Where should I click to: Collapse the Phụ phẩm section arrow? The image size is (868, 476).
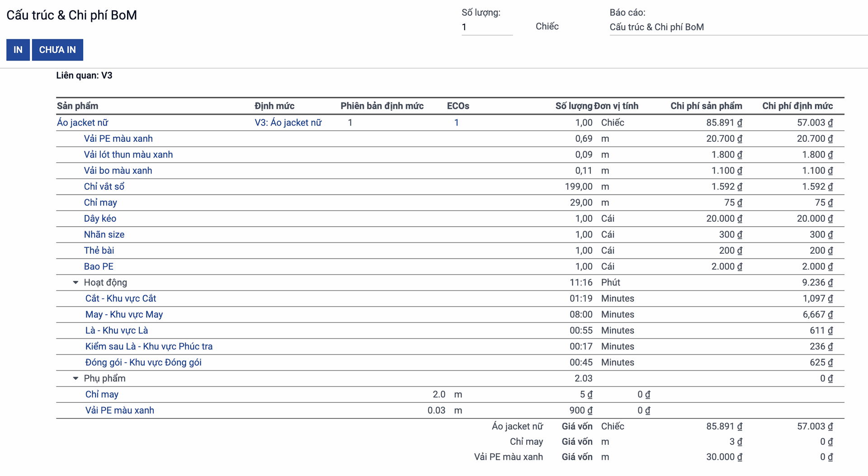(75, 378)
